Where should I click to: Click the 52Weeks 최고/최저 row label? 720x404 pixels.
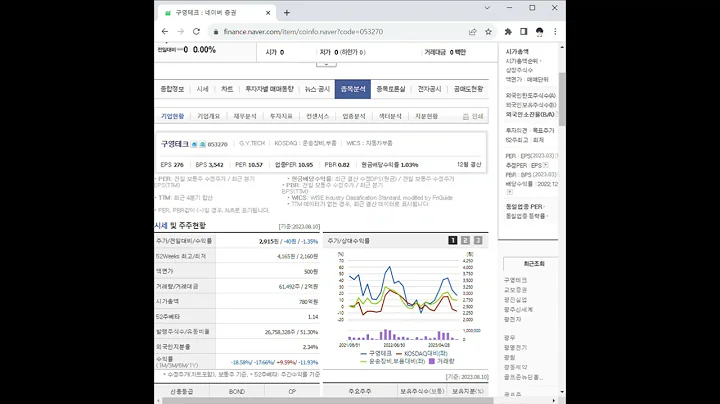181,256
